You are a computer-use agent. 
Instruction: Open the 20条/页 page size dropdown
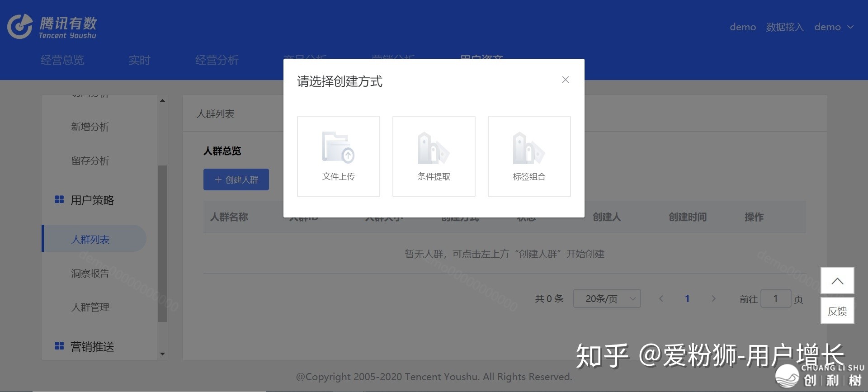(607, 298)
